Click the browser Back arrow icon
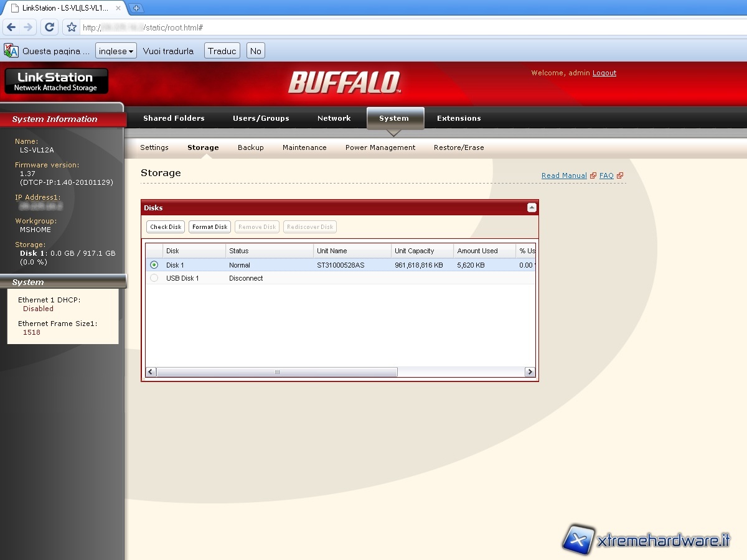This screenshot has height=560, width=747. 11,27
